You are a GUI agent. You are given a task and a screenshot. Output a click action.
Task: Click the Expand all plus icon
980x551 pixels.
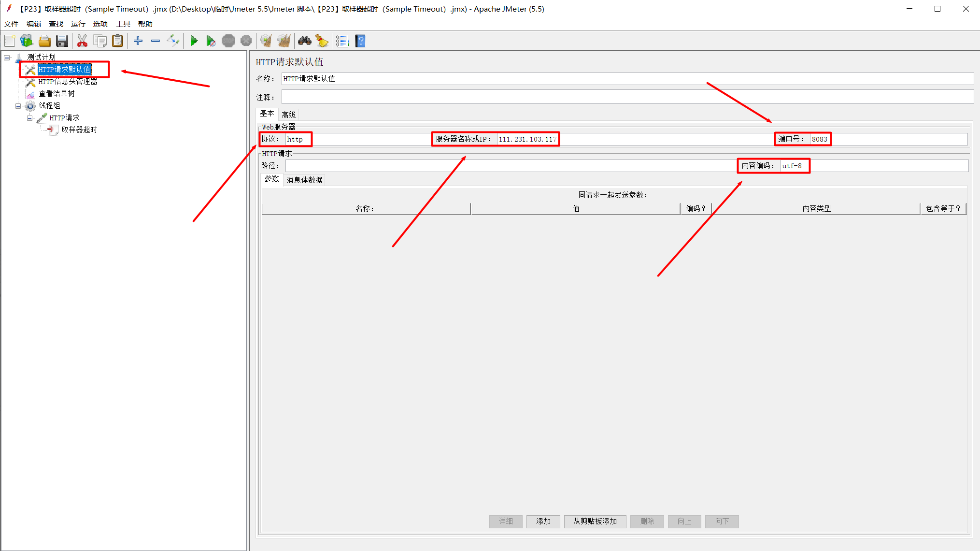click(138, 41)
